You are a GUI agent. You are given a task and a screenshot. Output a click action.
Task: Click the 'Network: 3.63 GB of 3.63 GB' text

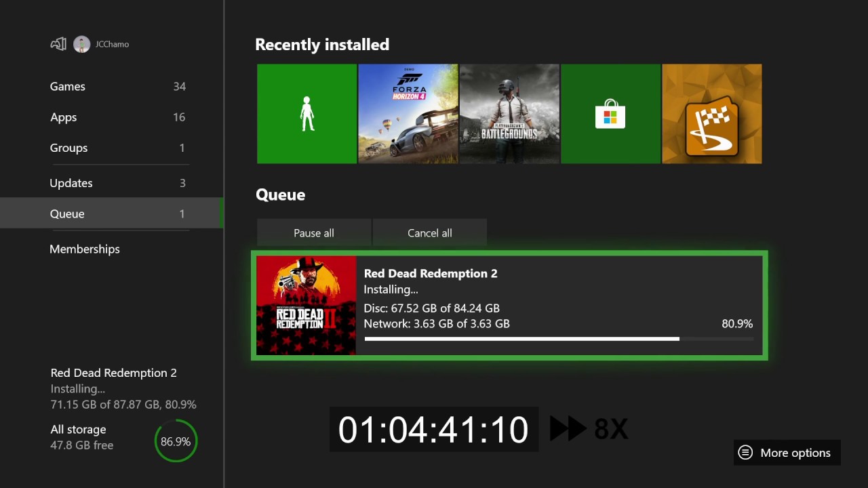tap(437, 324)
